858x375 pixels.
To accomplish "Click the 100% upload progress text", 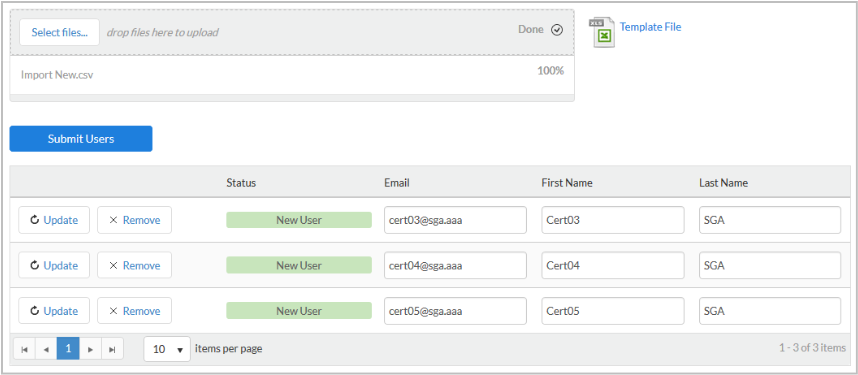I will pos(550,71).
